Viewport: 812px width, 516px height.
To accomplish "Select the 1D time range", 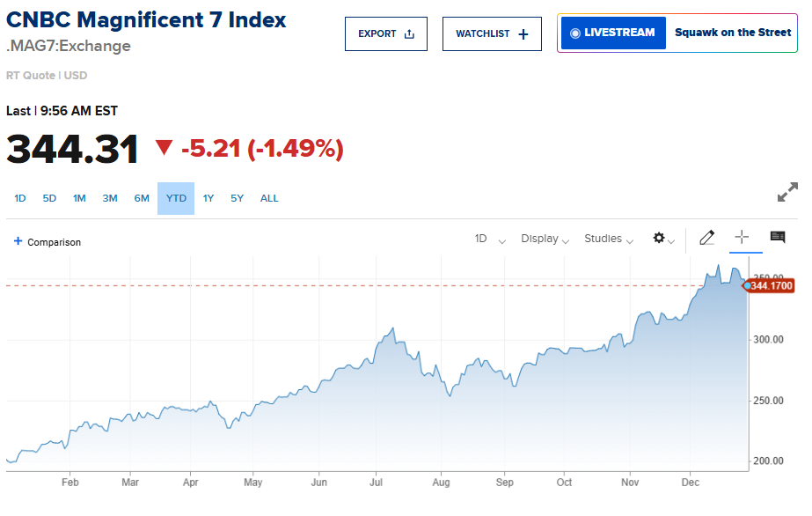I will coord(20,198).
